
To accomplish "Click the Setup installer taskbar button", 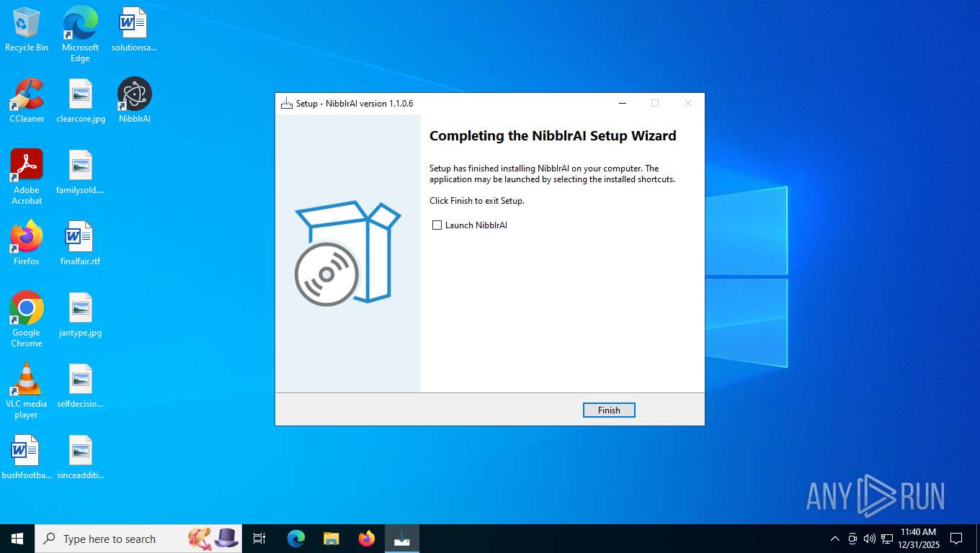I will pyautogui.click(x=401, y=539).
